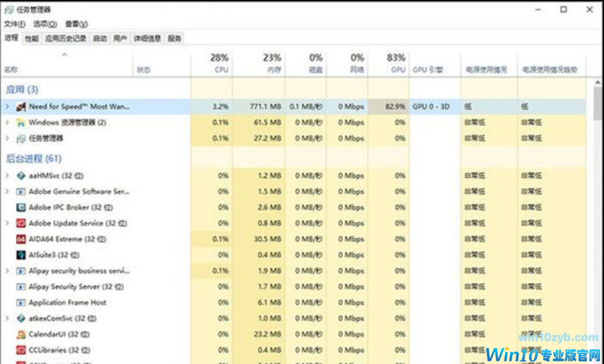
Task: Expand the atkexComSvc process entry
Action: point(7,318)
